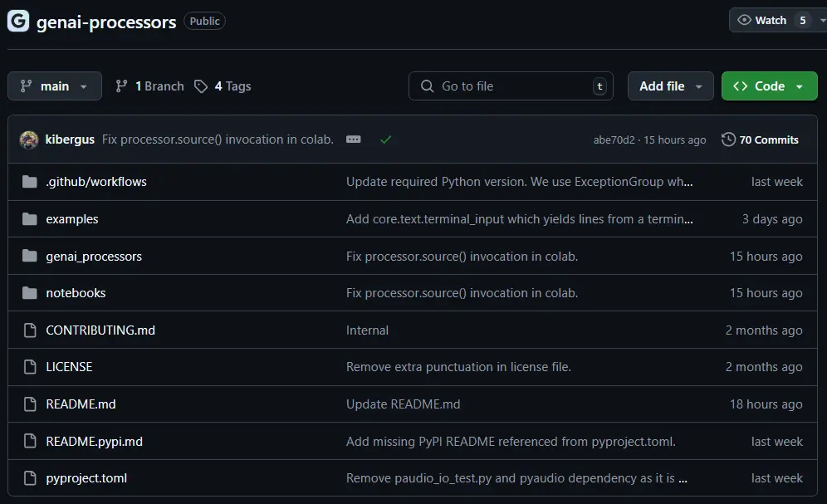Open the 70 Commits history
Viewport: 827px width, 504px height.
point(761,139)
